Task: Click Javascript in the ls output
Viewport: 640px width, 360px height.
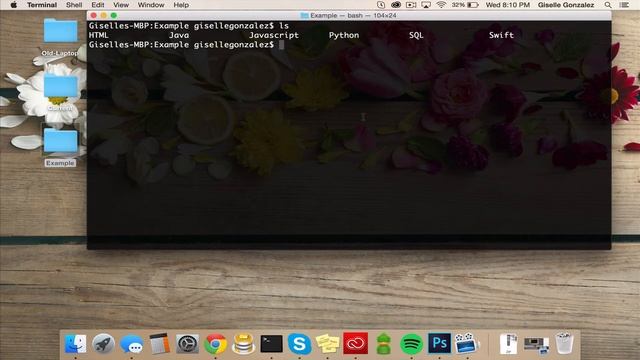Action: click(274, 35)
